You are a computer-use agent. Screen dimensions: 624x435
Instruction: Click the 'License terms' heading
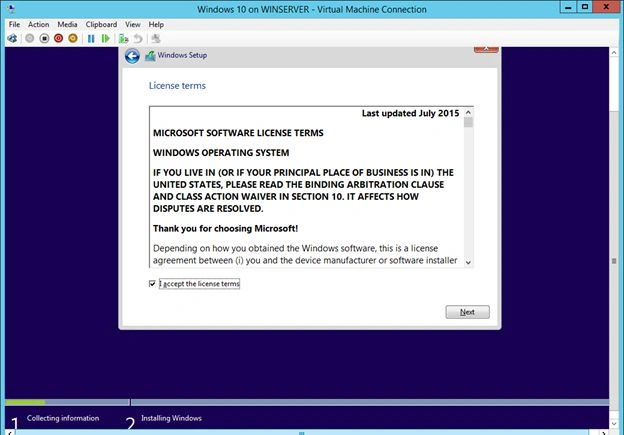point(177,86)
